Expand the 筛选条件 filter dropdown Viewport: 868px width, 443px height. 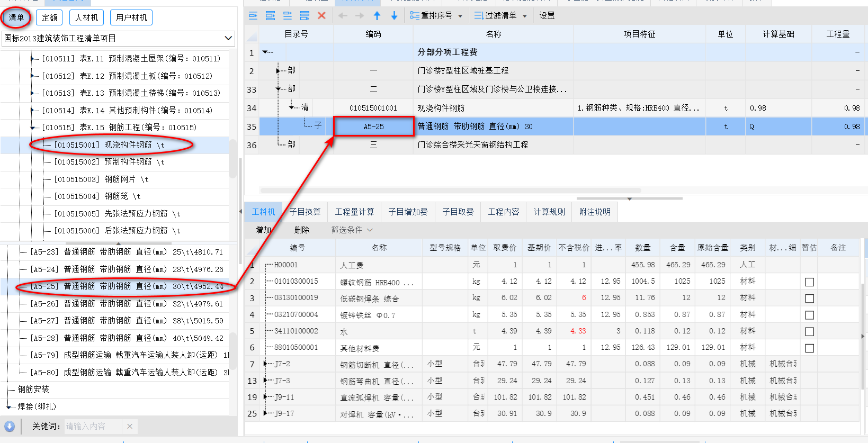click(x=370, y=230)
